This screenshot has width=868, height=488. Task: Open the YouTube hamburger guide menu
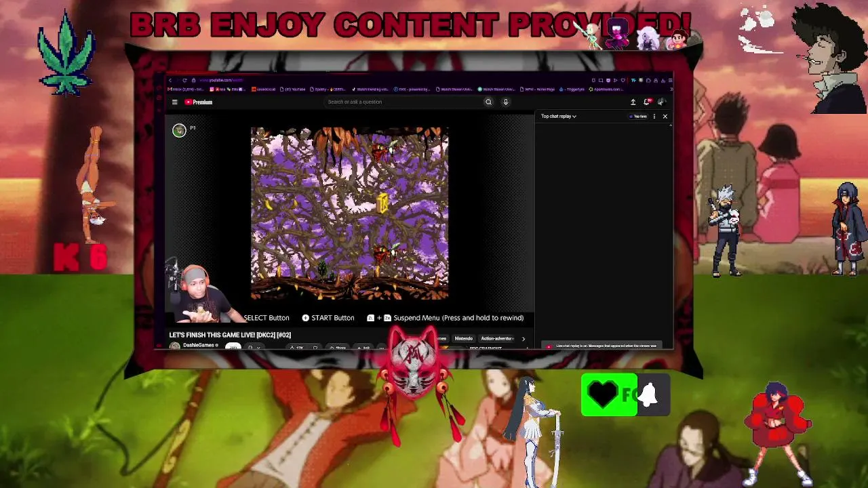[x=174, y=102]
